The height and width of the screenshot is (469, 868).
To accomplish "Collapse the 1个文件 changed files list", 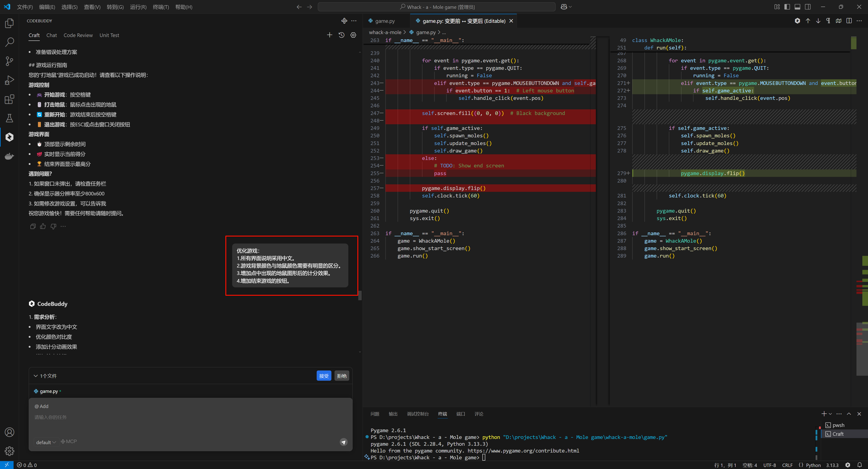I will [36, 376].
